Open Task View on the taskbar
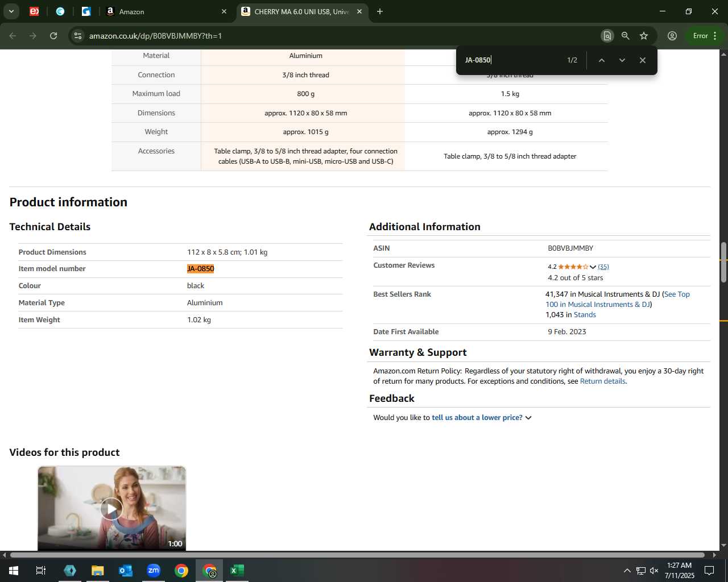The height and width of the screenshot is (582, 728). click(x=41, y=571)
